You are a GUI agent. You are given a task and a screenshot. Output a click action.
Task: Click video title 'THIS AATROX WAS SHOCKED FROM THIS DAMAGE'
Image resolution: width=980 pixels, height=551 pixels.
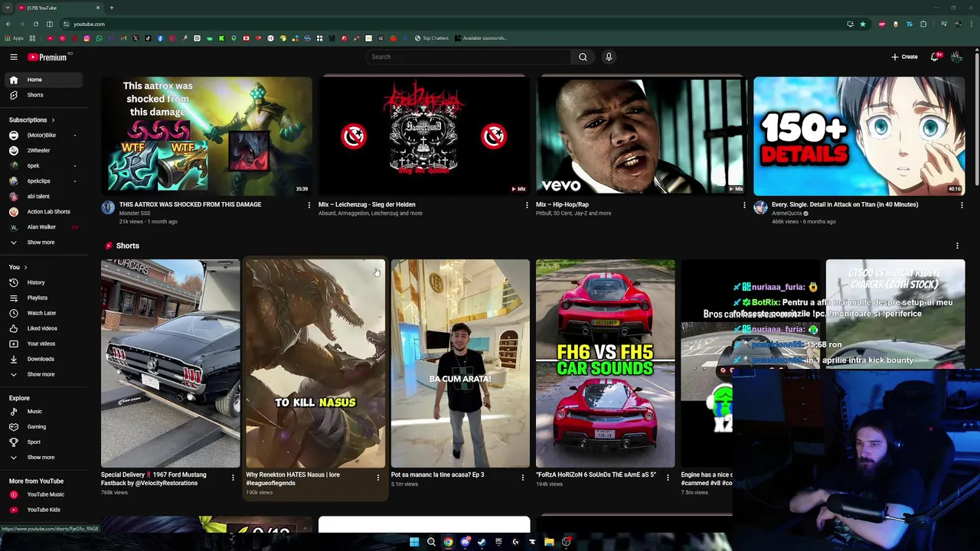pyautogui.click(x=190, y=204)
